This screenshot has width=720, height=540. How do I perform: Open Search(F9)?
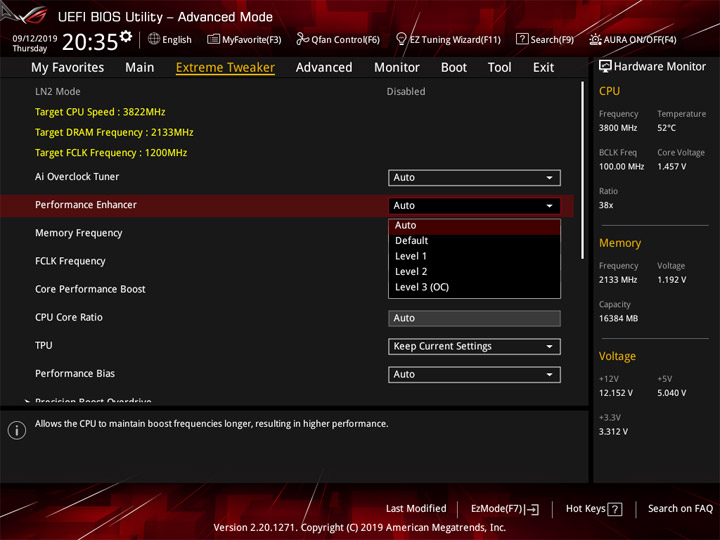pyautogui.click(x=545, y=39)
